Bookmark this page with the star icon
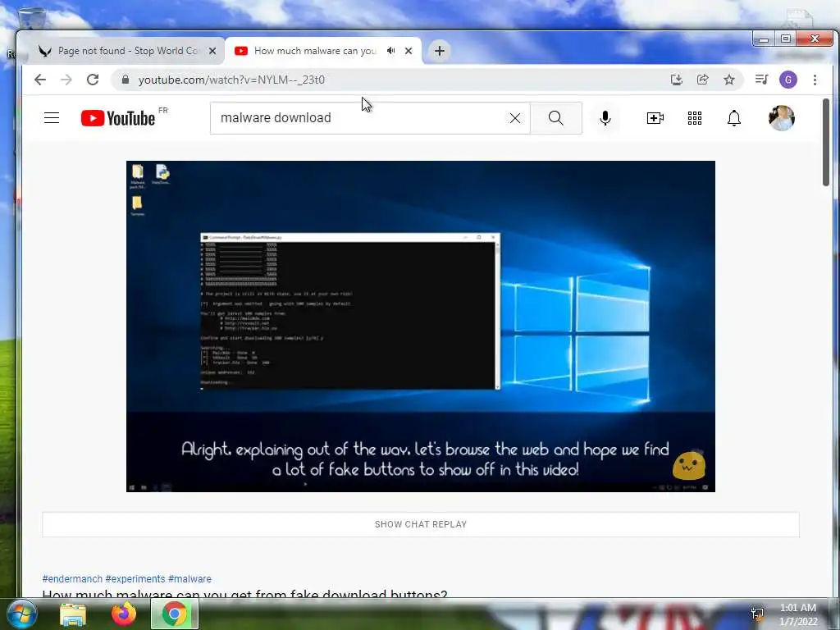The height and width of the screenshot is (630, 840). pyautogui.click(x=729, y=80)
